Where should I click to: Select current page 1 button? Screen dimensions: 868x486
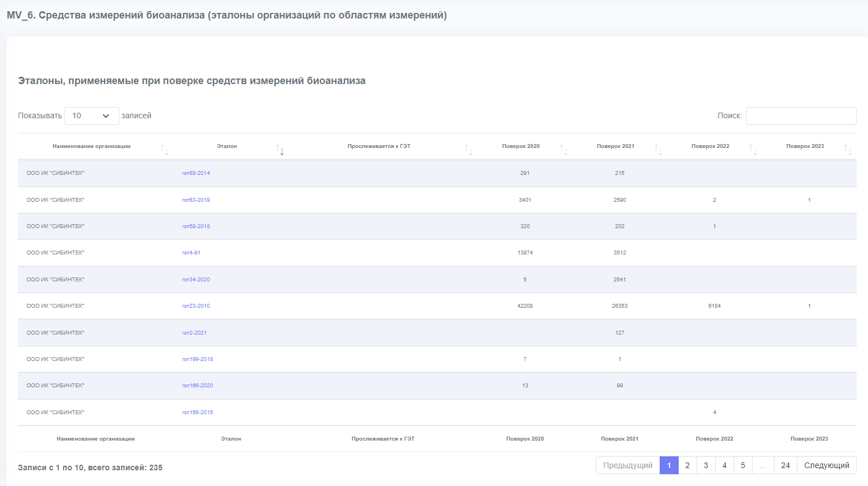click(669, 465)
